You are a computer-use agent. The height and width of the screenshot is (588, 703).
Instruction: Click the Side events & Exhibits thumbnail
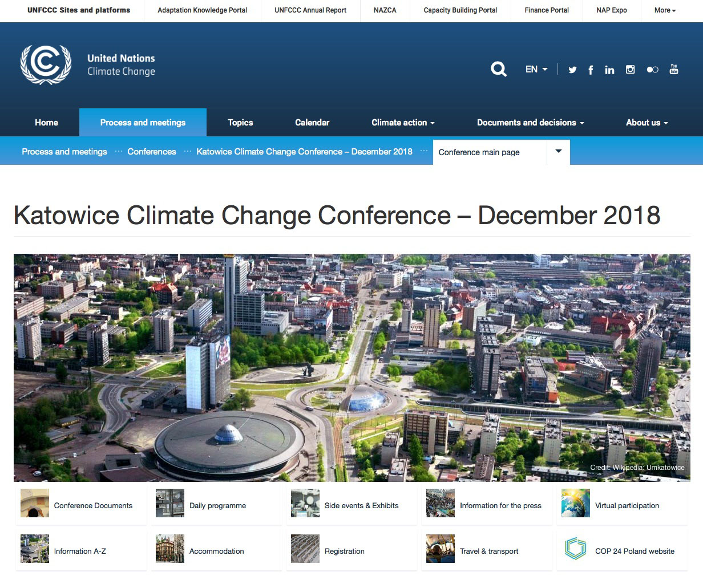[305, 503]
